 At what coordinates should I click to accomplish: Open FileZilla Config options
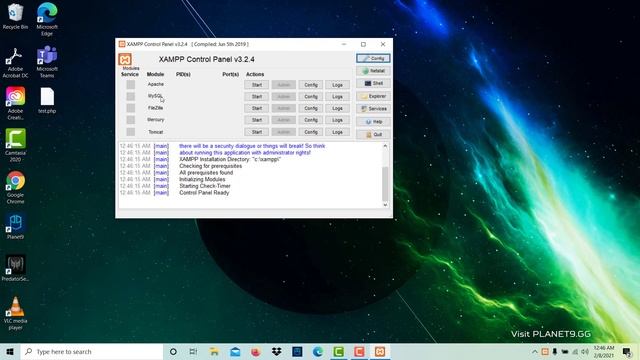tap(311, 109)
